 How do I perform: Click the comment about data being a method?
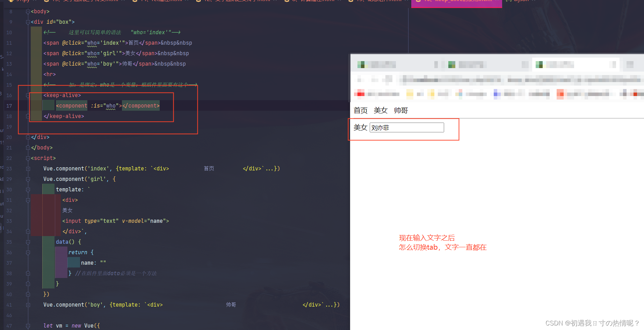(116, 273)
